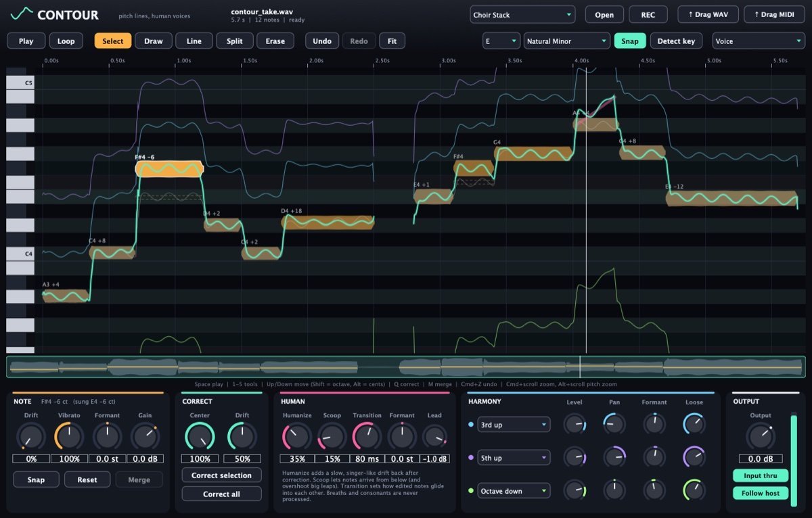Click the Correct panel Center knob
The width and height of the screenshot is (812, 518).
[x=200, y=437]
